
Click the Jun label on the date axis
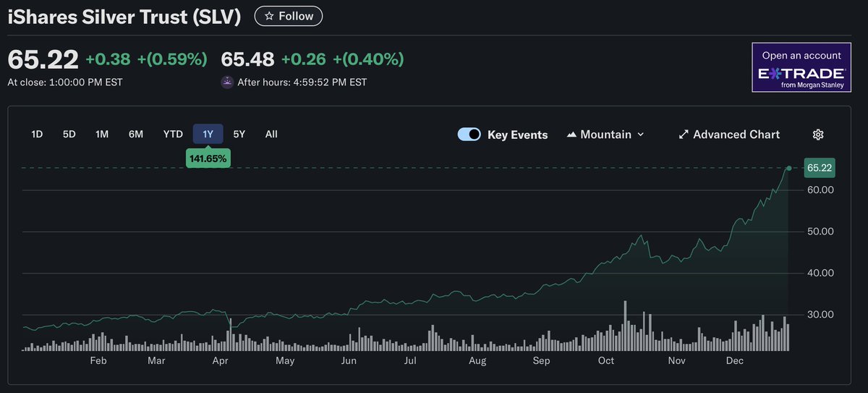[x=349, y=360]
